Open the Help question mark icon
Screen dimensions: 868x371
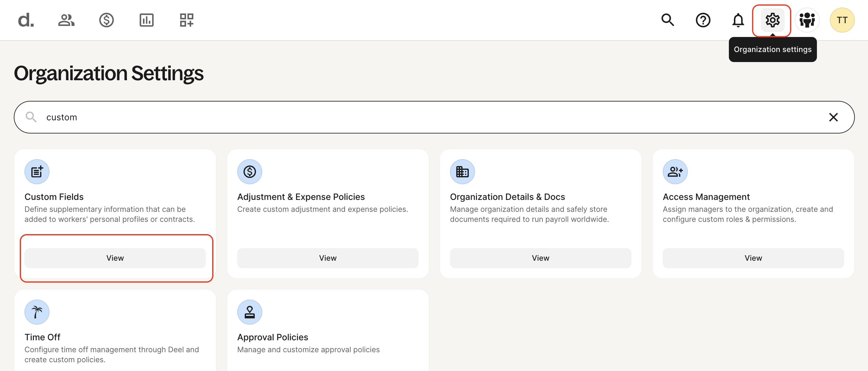703,20
